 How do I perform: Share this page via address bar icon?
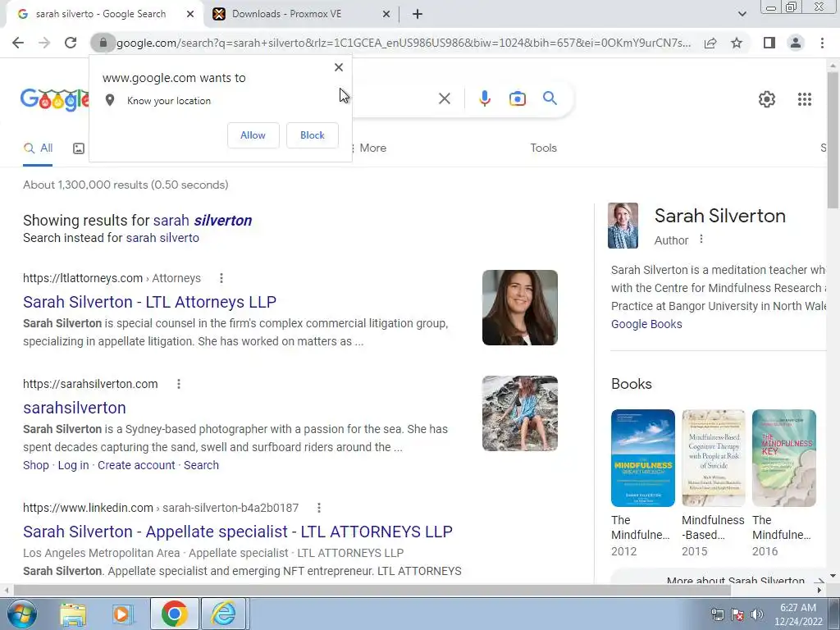point(710,43)
